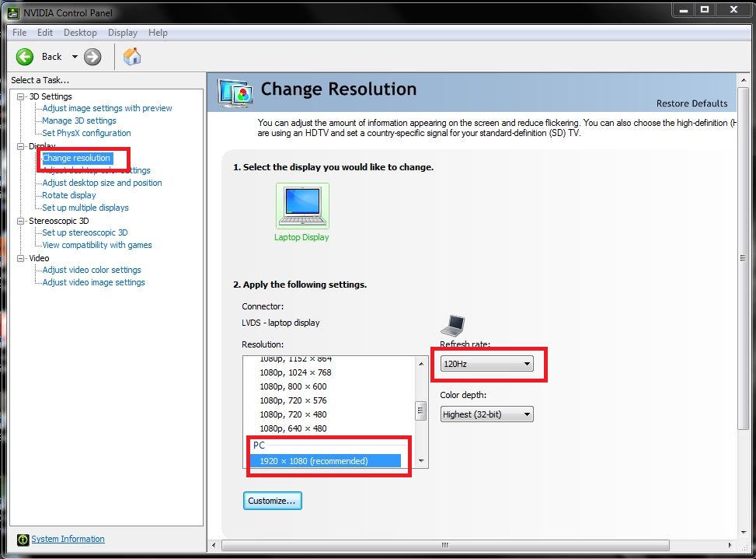Click the resolution list scrollbar thumb

point(421,411)
